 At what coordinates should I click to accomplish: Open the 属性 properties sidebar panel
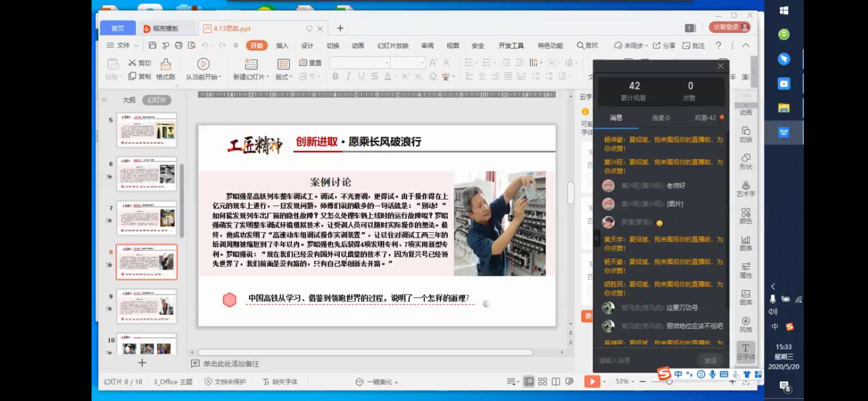coord(746,270)
